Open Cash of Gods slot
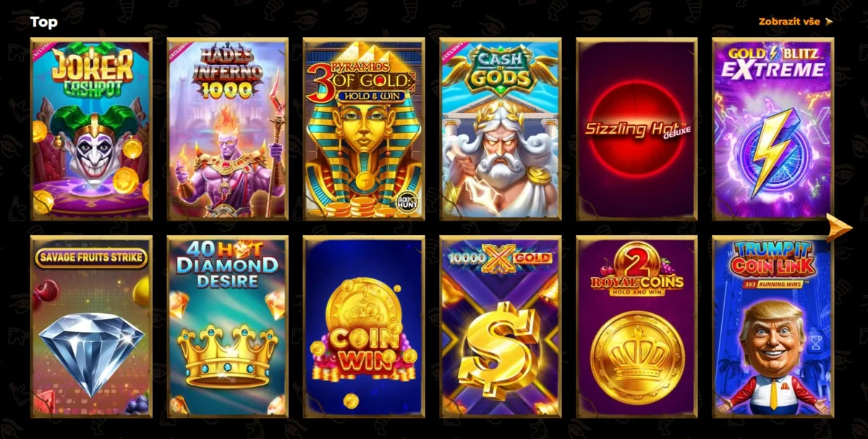Viewport: 868px width, 439px height. coord(501,129)
